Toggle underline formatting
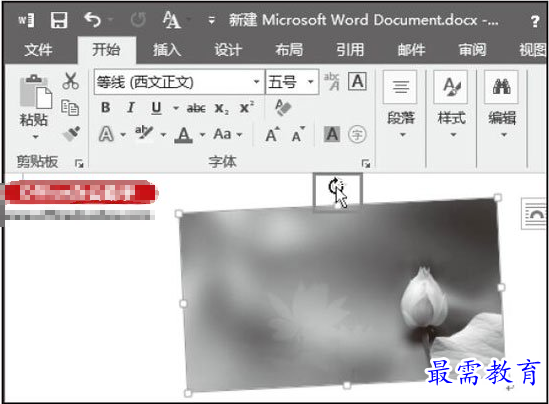Viewport: 549px width, 404px height. [156, 108]
